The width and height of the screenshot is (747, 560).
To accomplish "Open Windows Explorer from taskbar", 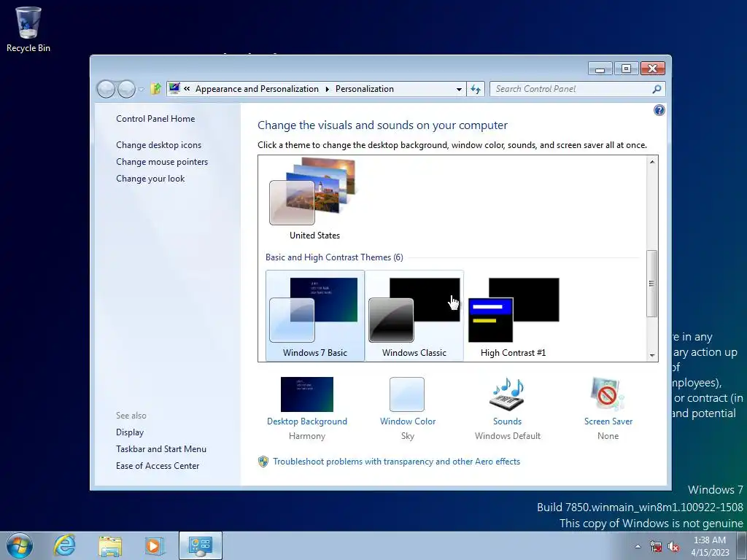I will pyautogui.click(x=110, y=545).
